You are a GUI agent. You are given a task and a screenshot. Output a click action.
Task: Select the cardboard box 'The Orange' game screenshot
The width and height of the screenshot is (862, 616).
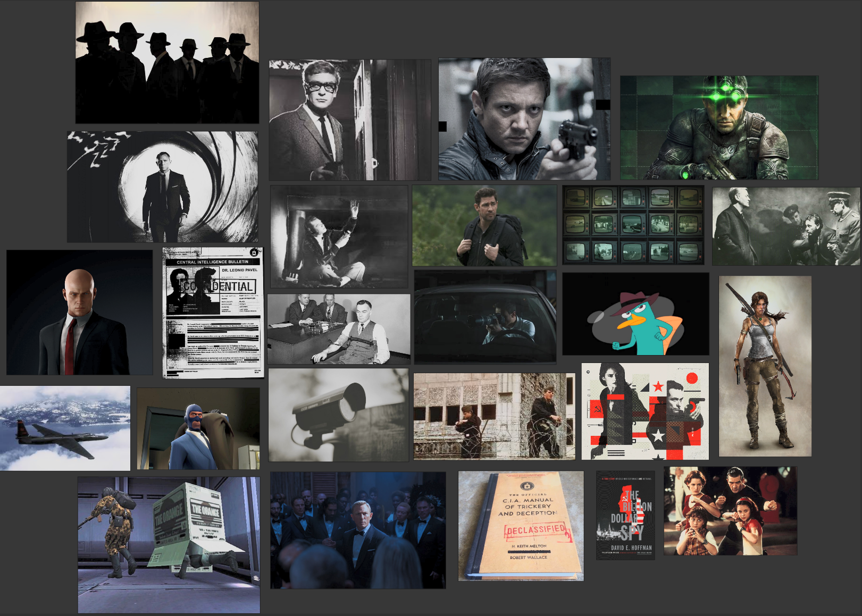point(169,545)
